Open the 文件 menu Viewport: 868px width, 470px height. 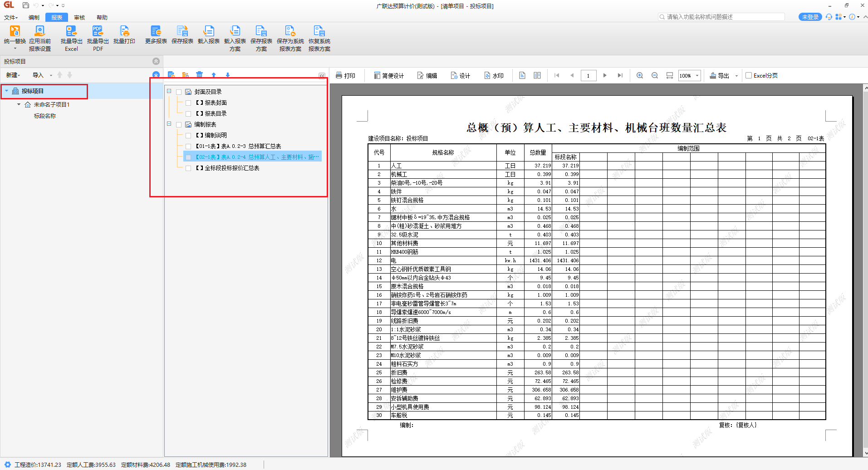pos(11,18)
